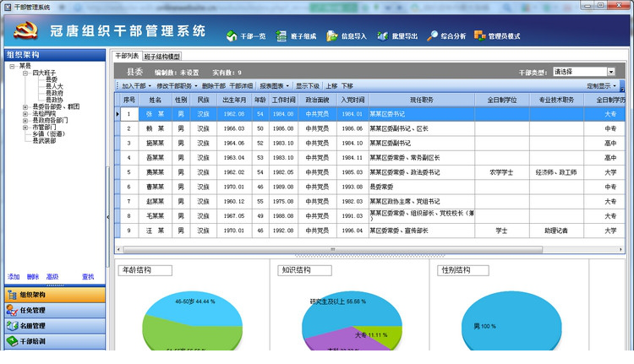
Task: Click the 添加 link below the tree
Action: [x=14, y=277]
